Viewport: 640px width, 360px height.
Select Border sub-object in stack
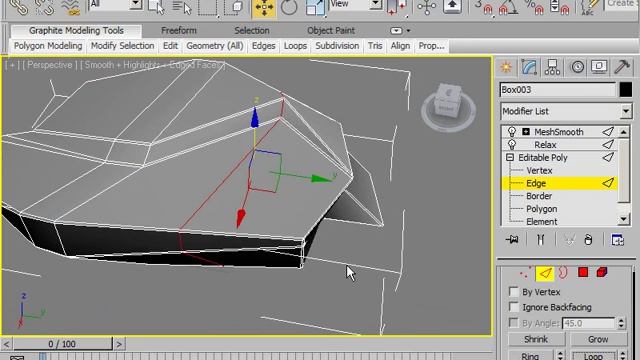tap(539, 196)
